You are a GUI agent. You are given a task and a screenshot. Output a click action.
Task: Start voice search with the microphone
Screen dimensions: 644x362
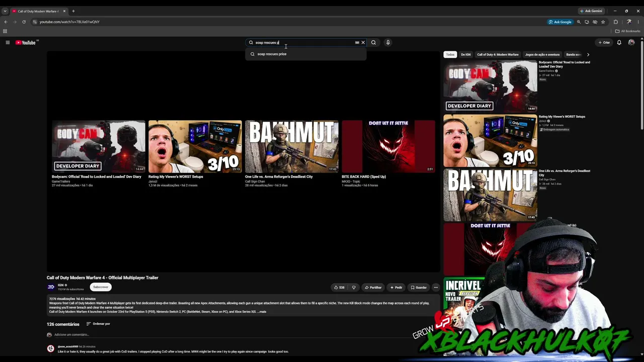point(388,43)
